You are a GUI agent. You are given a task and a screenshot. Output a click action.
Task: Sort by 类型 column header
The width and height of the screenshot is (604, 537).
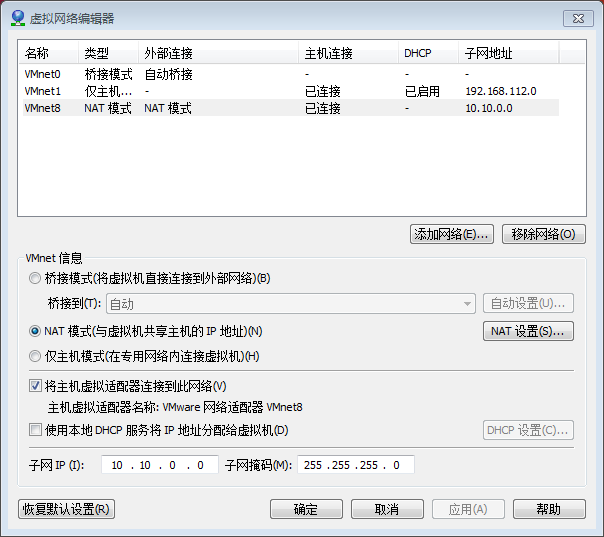point(109,53)
